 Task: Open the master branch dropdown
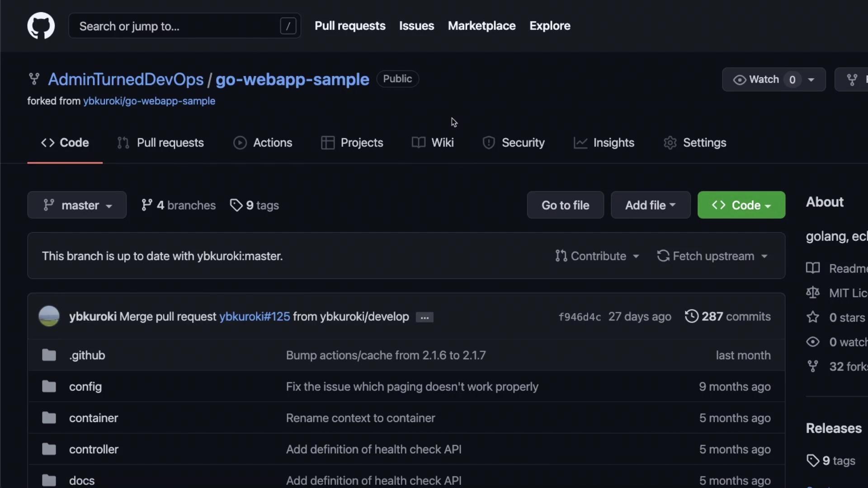pyautogui.click(x=77, y=205)
